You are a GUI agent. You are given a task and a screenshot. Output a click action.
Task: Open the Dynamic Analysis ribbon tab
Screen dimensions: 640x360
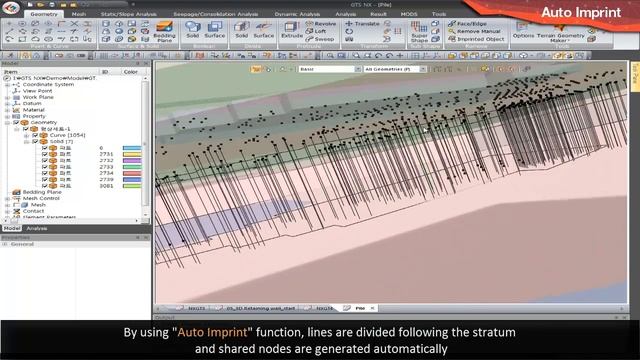(x=297, y=14)
